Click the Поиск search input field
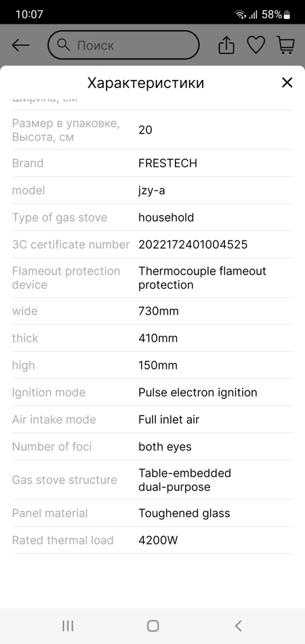This screenshot has width=305, height=644. (x=123, y=45)
